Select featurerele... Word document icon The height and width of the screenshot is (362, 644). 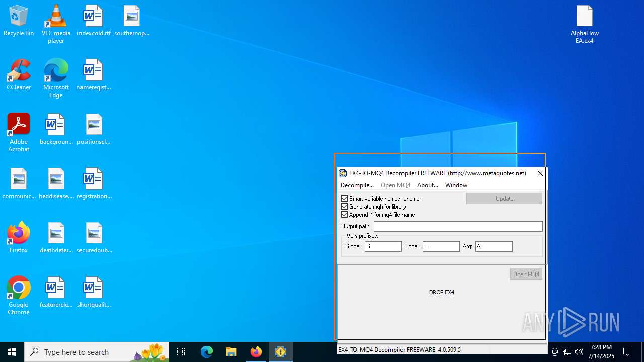(56, 293)
